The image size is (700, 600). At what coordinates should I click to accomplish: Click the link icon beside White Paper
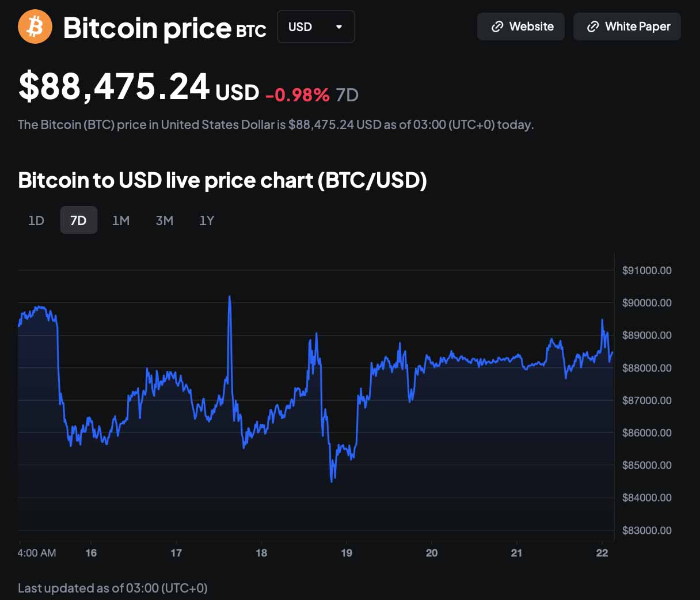pos(593,26)
